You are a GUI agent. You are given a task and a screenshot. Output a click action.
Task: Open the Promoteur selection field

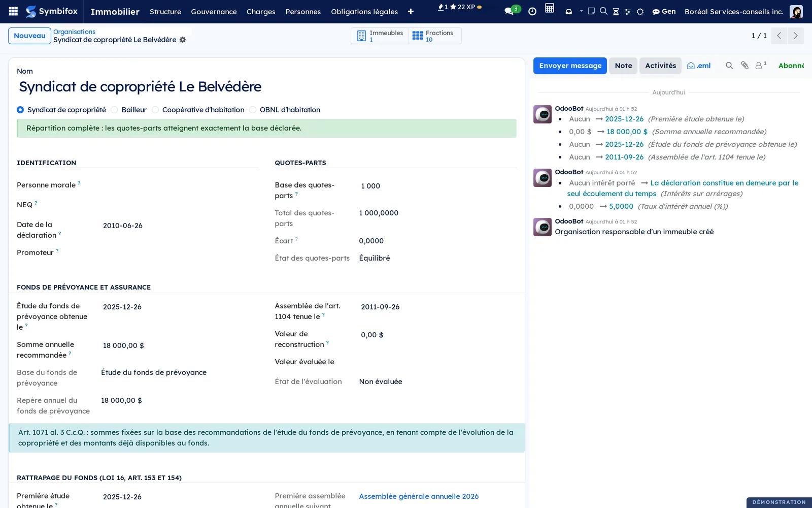[180, 253]
